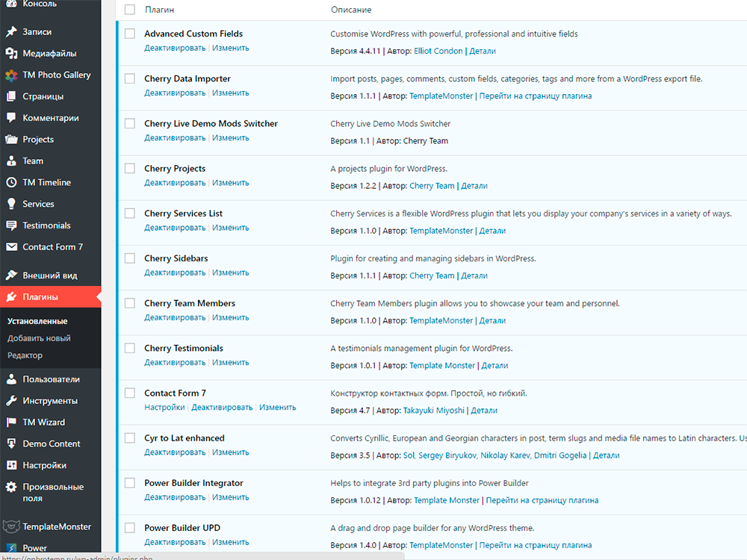This screenshot has height=560, width=747.
Task: Click Изменить under Cherry Data Importer
Action: tap(231, 93)
